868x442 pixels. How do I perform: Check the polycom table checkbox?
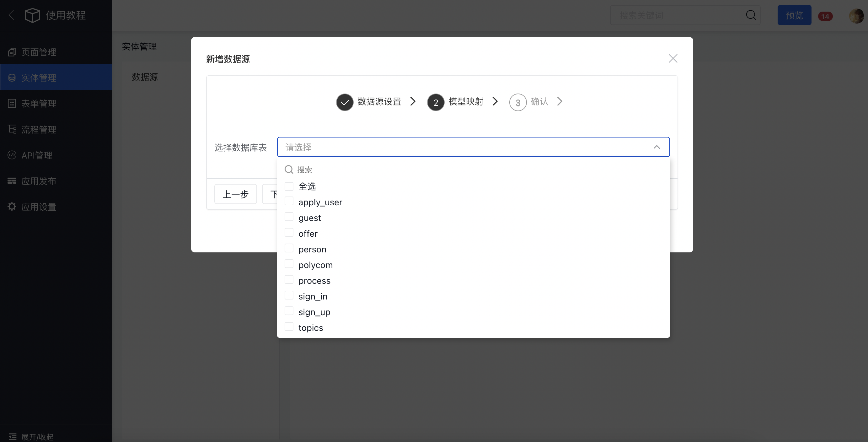tap(289, 264)
